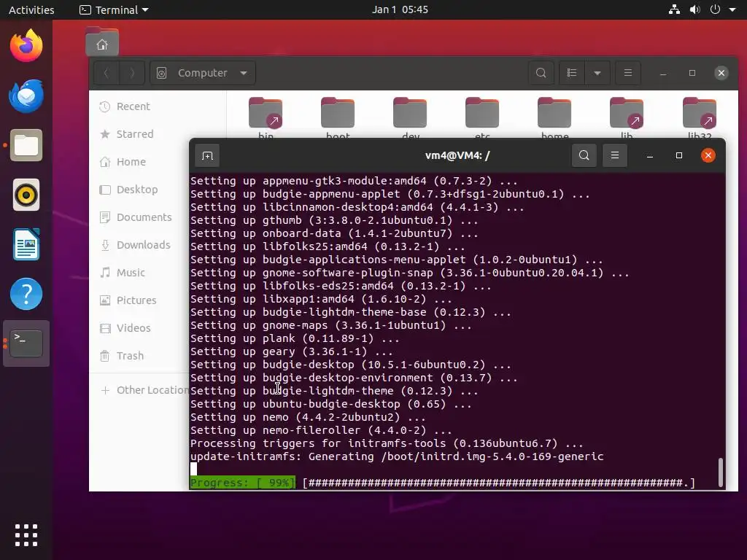Launch Thunderbird mail from the dock
The height and width of the screenshot is (560, 747).
26,96
